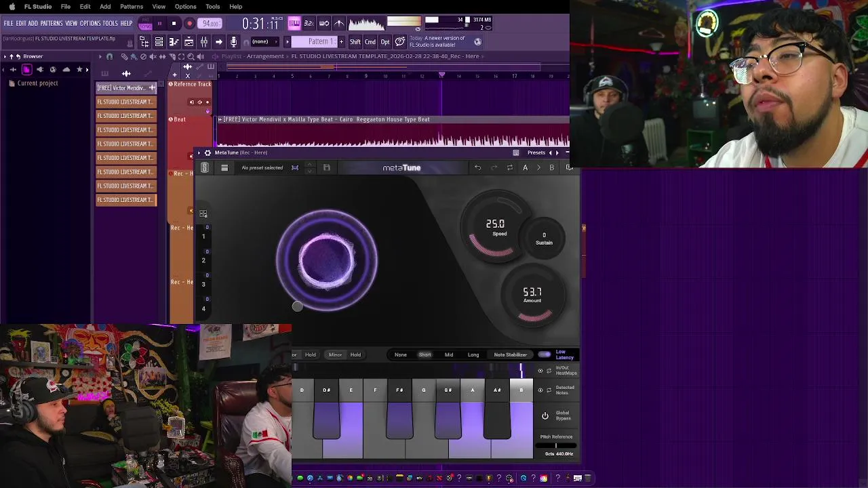Image resolution: width=868 pixels, height=488 pixels.
Task: Stop playback in FL Studio transport
Action: click(x=174, y=24)
